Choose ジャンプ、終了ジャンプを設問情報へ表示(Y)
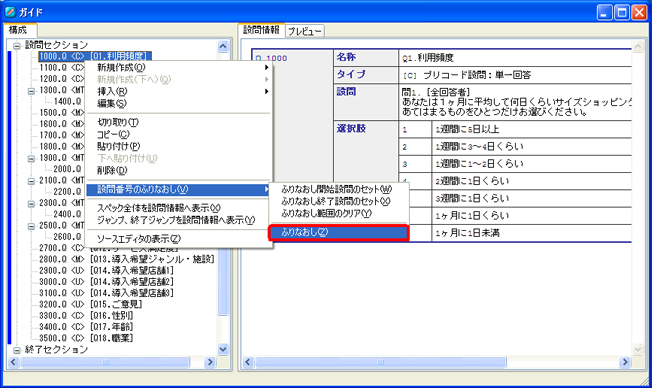652x388 pixels. point(179,220)
